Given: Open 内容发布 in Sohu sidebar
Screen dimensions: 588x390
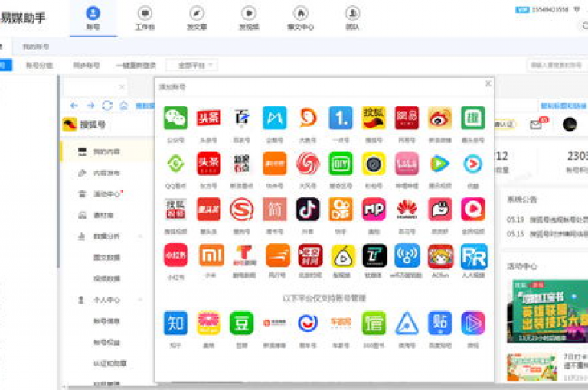Looking at the screenshot, I should click(x=107, y=173).
